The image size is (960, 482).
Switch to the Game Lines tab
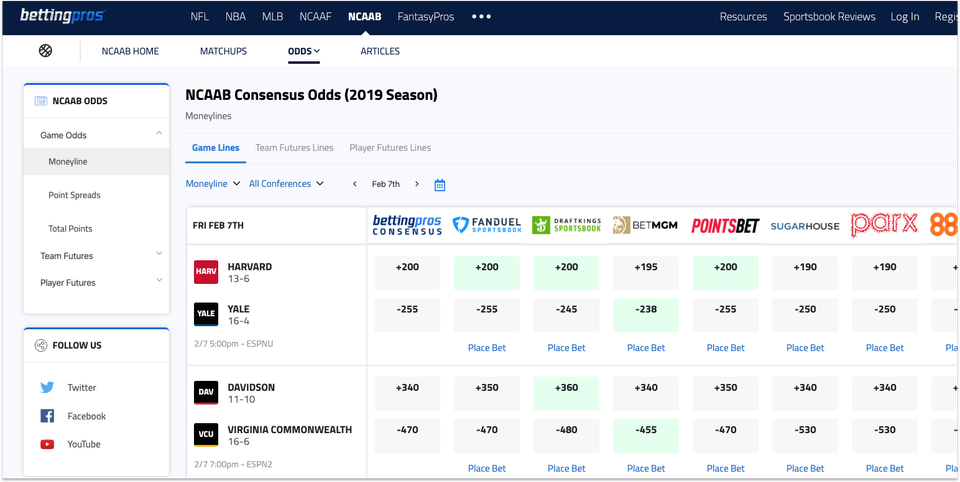click(216, 148)
